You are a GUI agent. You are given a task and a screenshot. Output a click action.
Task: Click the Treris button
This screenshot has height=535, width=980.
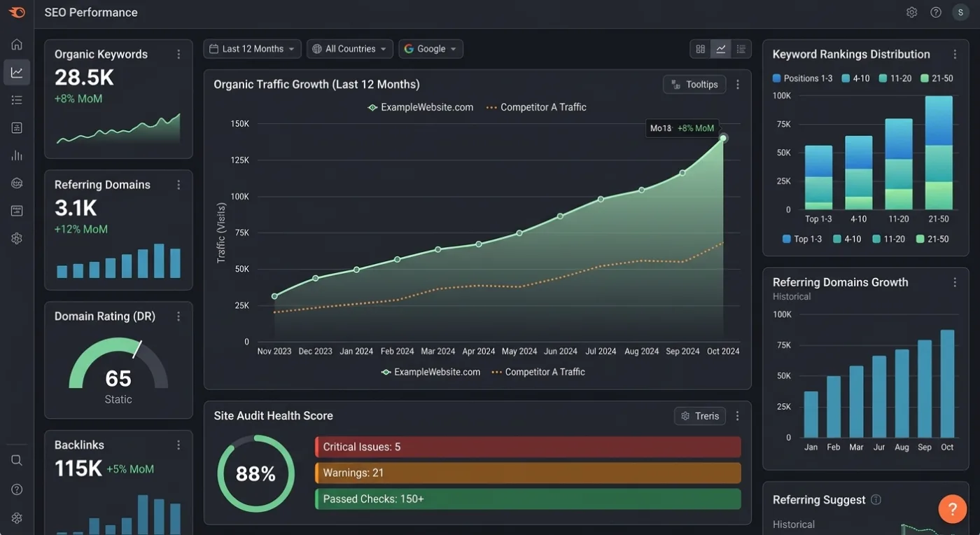point(700,416)
